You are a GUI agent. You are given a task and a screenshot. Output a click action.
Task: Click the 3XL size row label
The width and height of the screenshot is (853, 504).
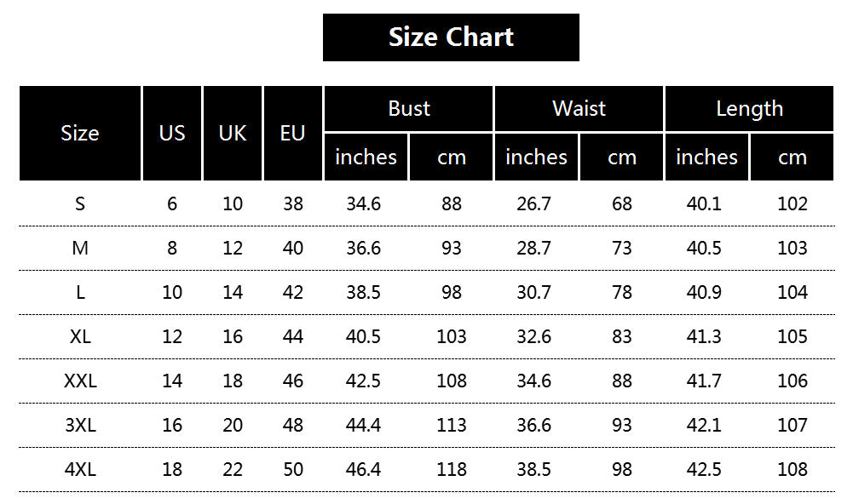point(80,425)
